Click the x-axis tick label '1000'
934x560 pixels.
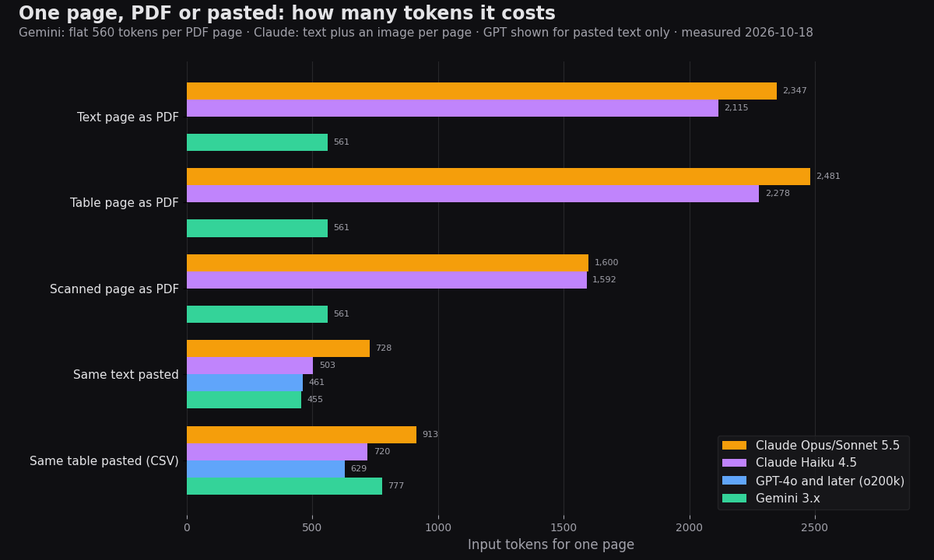(x=438, y=527)
